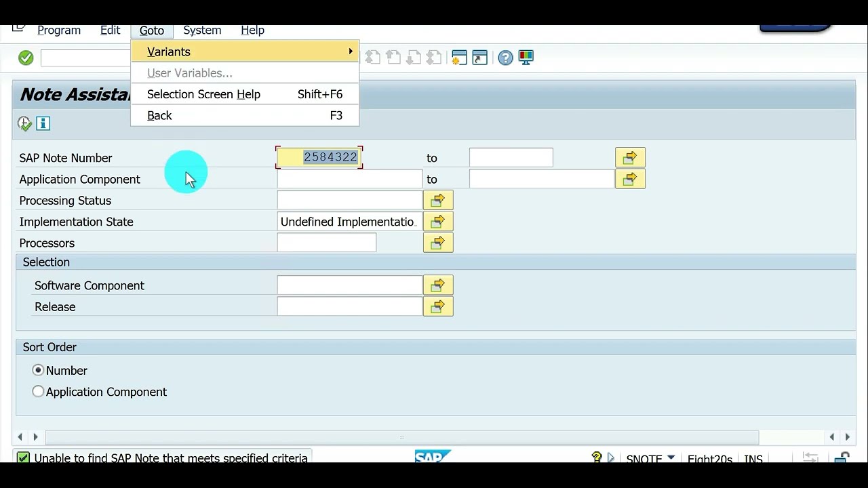Click the lock icon in status bar
Viewport: 868px width, 488px height.
(842, 458)
